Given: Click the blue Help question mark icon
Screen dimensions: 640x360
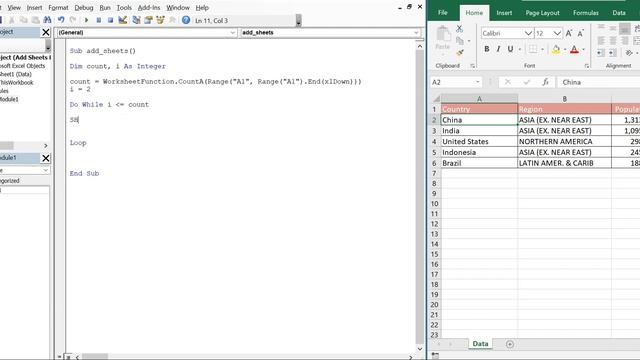Looking at the screenshot, I should 186,20.
